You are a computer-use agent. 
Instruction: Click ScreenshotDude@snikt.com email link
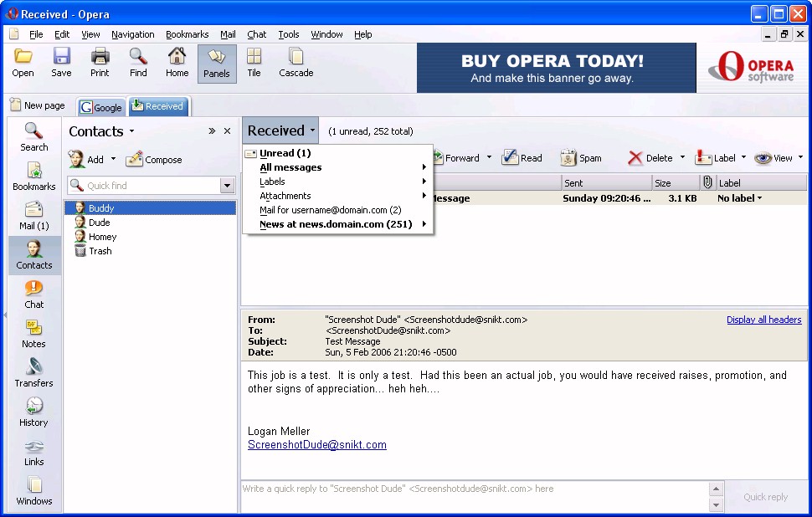[x=317, y=444]
